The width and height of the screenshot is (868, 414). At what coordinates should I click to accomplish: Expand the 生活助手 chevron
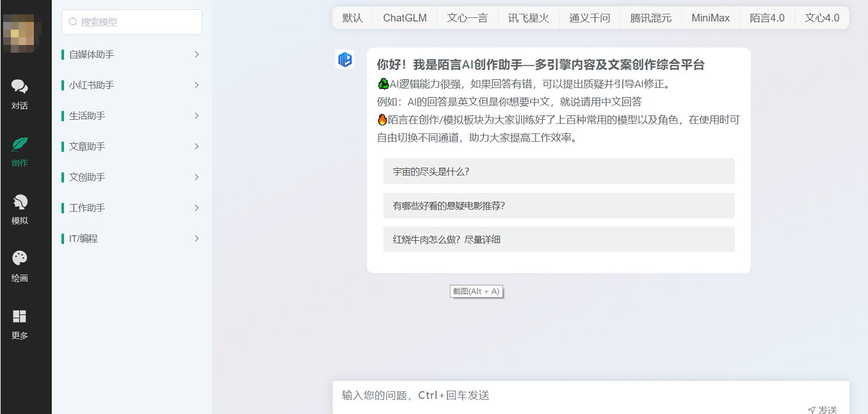pos(197,115)
